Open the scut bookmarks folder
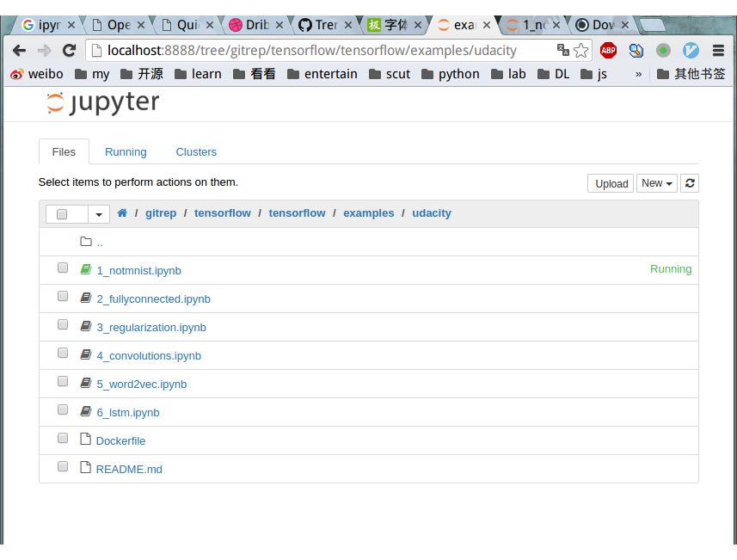This screenshot has height=560, width=737. click(x=390, y=74)
